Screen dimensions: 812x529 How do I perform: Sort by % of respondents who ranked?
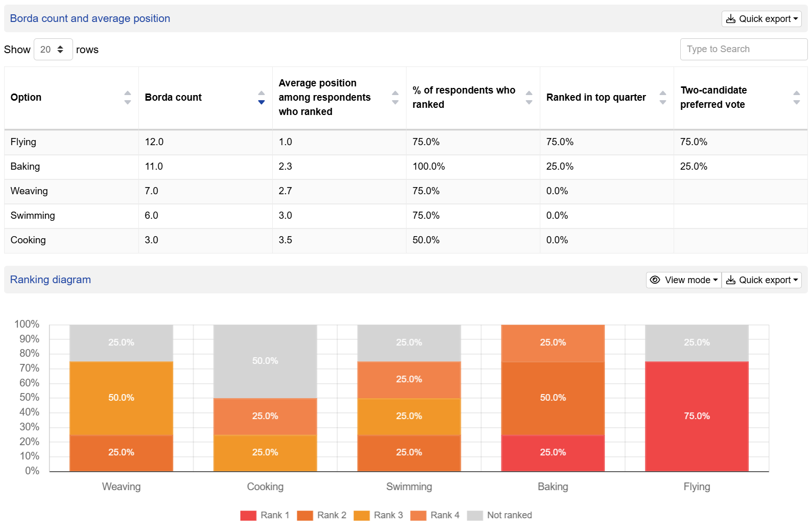[x=529, y=98]
